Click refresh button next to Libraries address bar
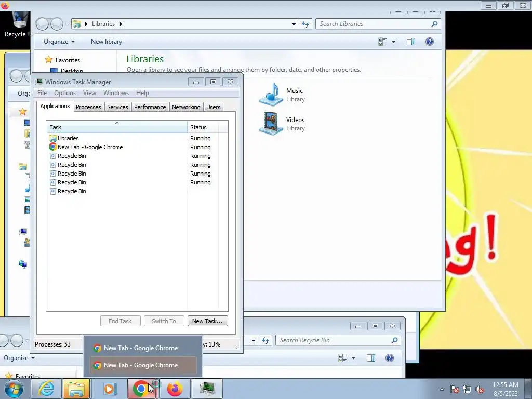The height and width of the screenshot is (399, 532). [x=305, y=24]
